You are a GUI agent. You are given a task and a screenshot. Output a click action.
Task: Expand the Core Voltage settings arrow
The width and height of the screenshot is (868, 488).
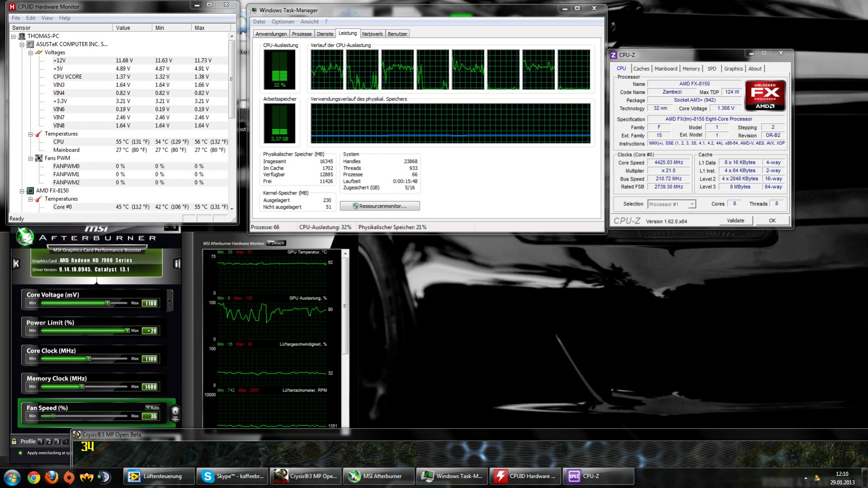(x=170, y=301)
